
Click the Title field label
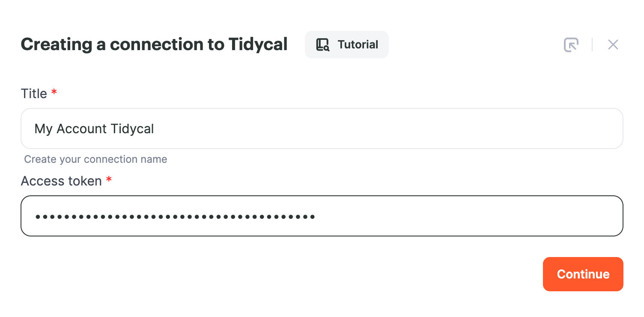click(x=34, y=93)
